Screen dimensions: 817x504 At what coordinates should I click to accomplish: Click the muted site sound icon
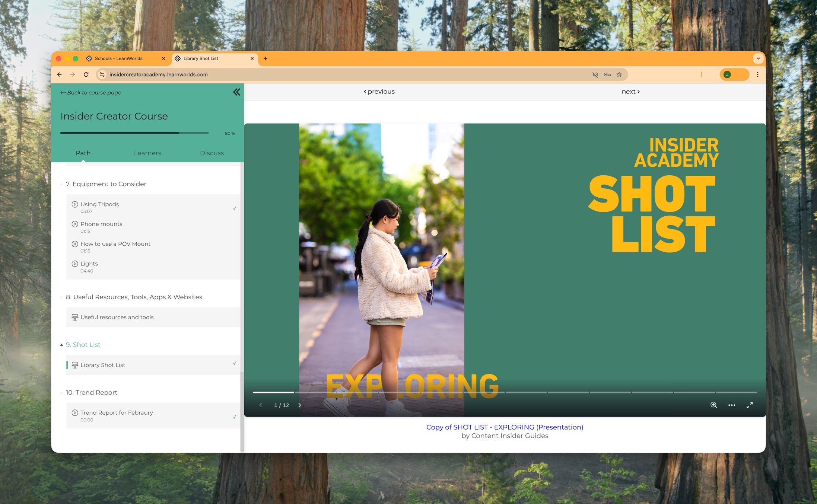pyautogui.click(x=595, y=74)
